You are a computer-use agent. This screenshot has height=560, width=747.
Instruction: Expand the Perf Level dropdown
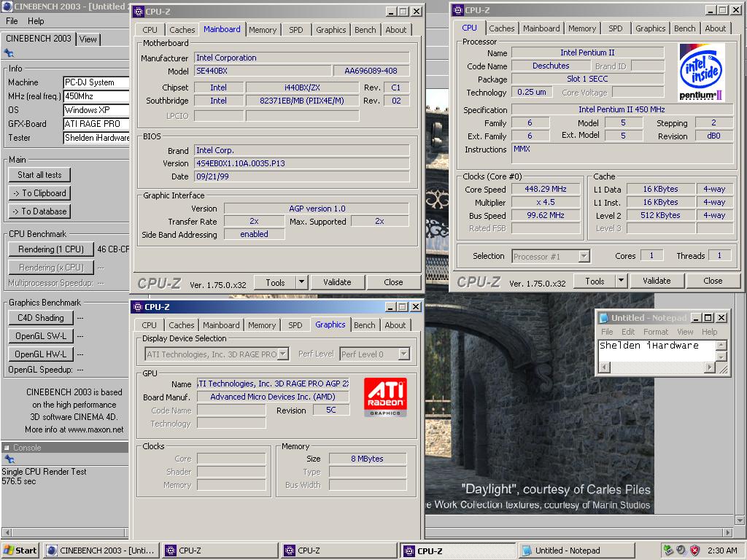coord(404,354)
